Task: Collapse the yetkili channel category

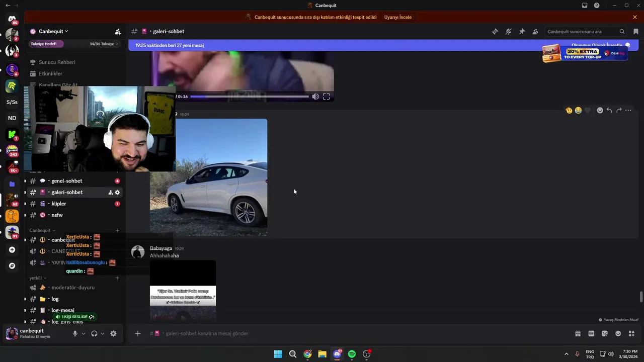Action: point(38,278)
